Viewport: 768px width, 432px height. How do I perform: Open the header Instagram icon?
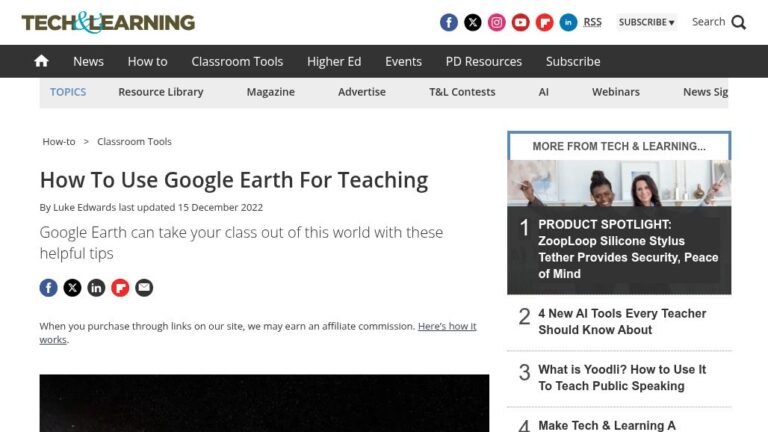click(x=497, y=22)
